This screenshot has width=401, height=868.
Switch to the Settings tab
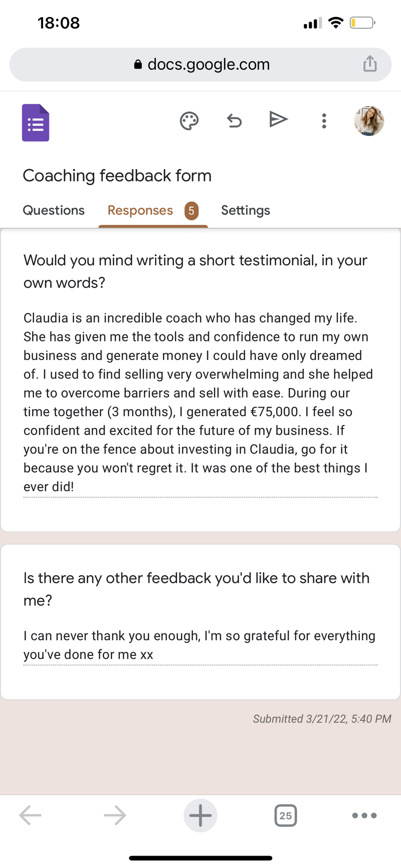tap(246, 210)
